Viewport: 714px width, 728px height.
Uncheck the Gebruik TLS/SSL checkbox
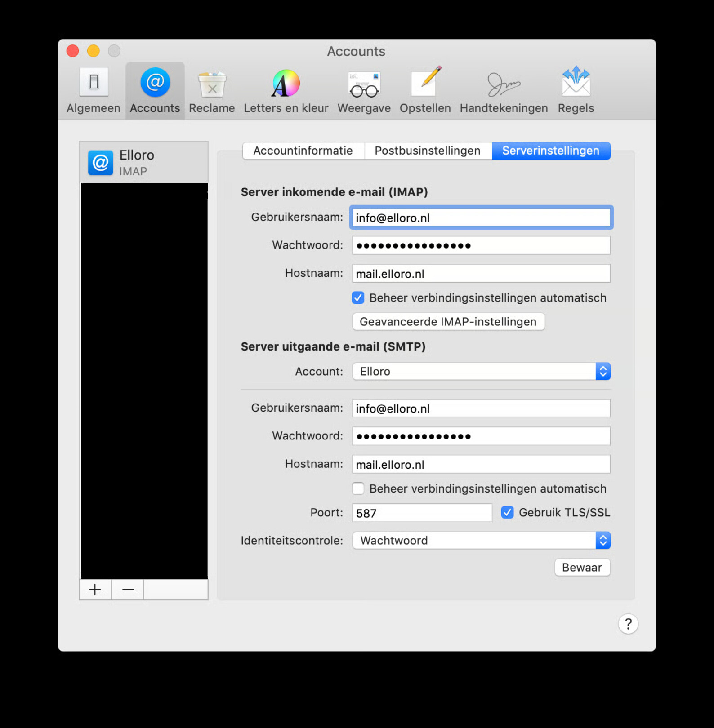pyautogui.click(x=507, y=512)
